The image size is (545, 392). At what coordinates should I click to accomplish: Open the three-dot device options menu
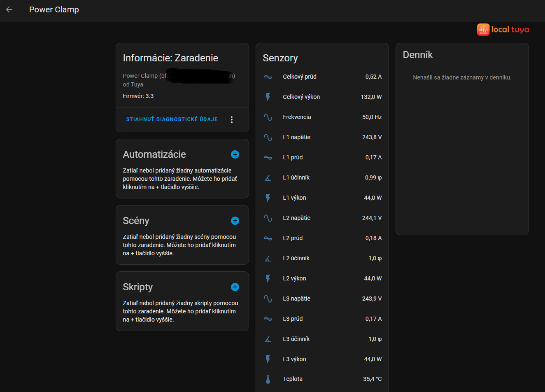tap(232, 119)
